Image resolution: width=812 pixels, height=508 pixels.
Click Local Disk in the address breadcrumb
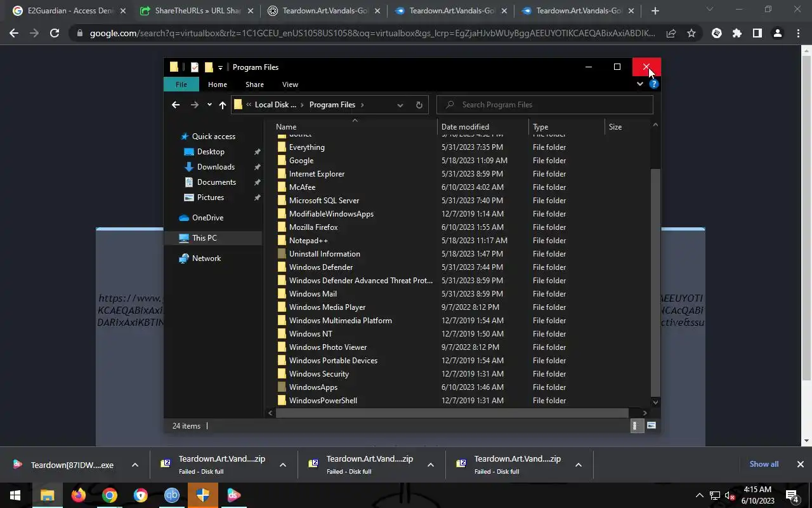(275, 105)
